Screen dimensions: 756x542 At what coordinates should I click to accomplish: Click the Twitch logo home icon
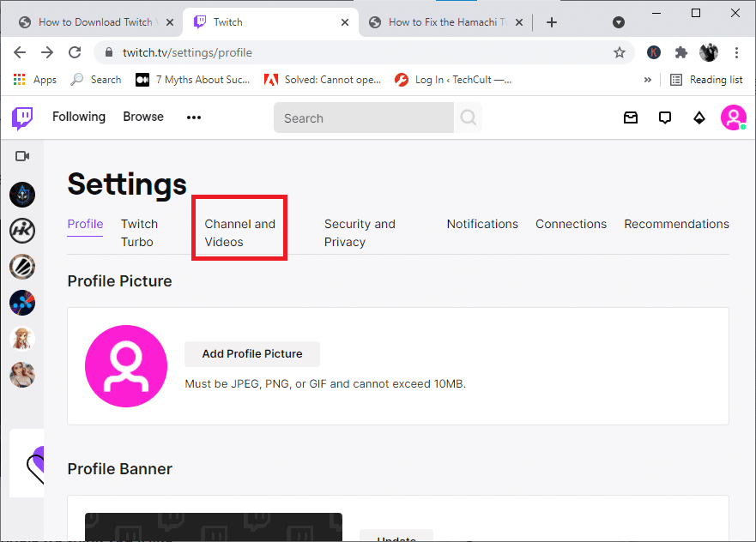point(22,118)
